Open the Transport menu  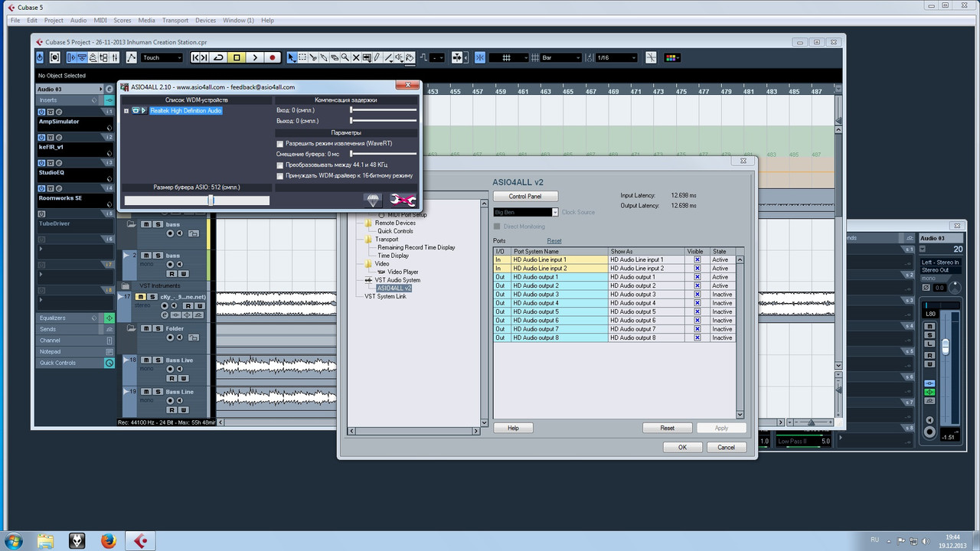(x=175, y=20)
